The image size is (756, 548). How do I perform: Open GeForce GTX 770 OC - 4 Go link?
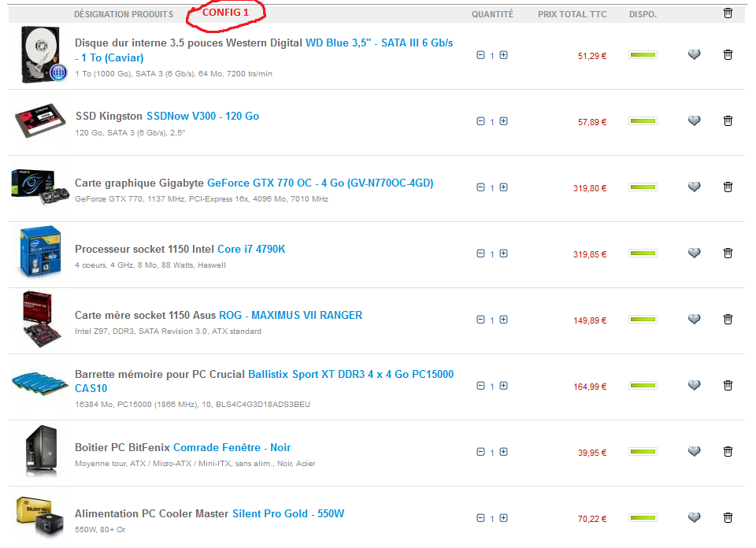click(x=321, y=183)
